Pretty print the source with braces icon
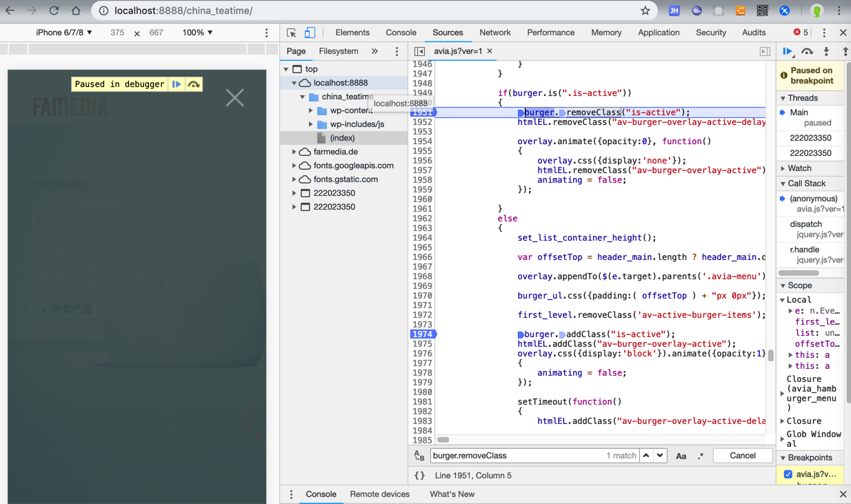The height and width of the screenshot is (504, 851). [x=419, y=475]
